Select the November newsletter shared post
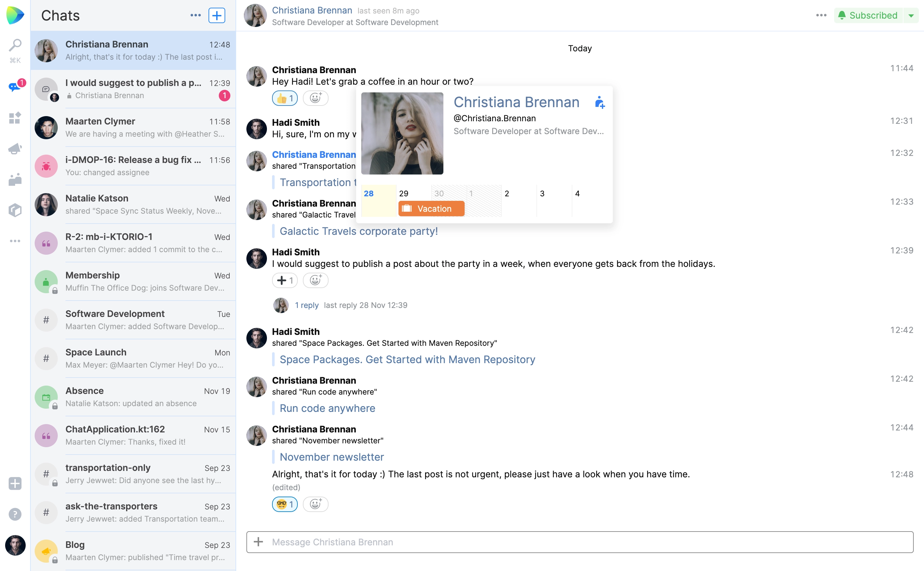This screenshot has height=571, width=924. coord(332,456)
